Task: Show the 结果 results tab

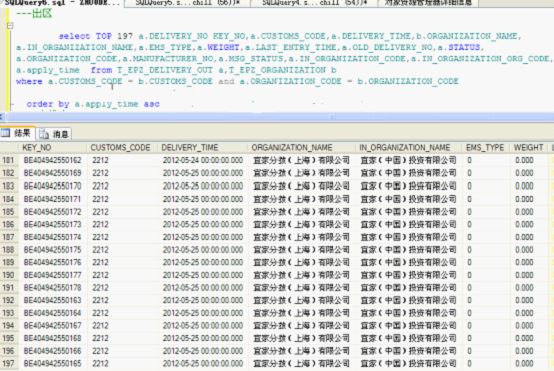Action: [17, 133]
